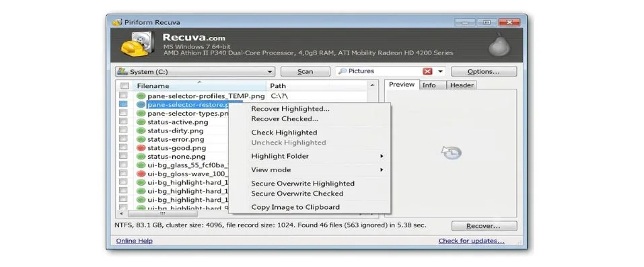Screen dimensions: 644x267
Task: Choose Recover Checked... from context menu
Action: tap(285, 119)
